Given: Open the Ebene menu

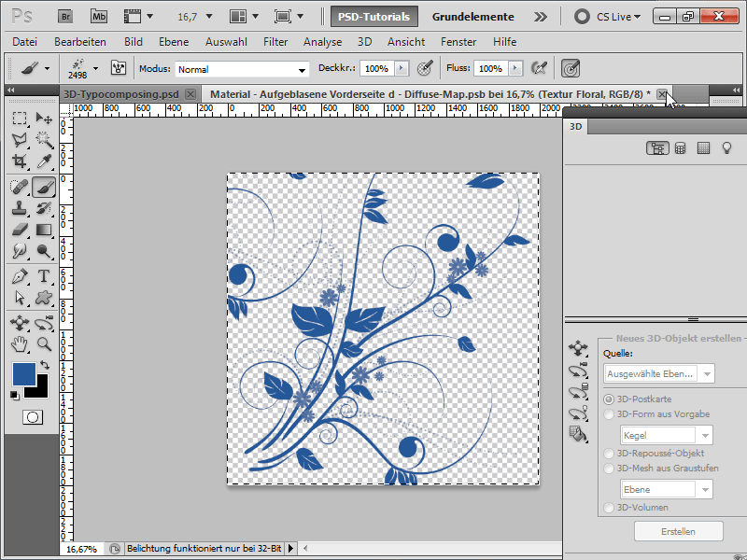Looking at the screenshot, I should pyautogui.click(x=174, y=42).
